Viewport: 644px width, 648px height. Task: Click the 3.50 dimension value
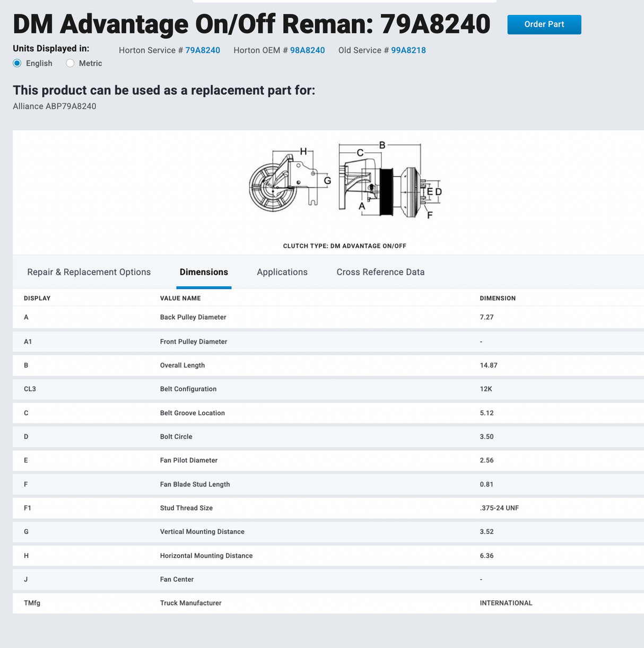pyautogui.click(x=486, y=437)
